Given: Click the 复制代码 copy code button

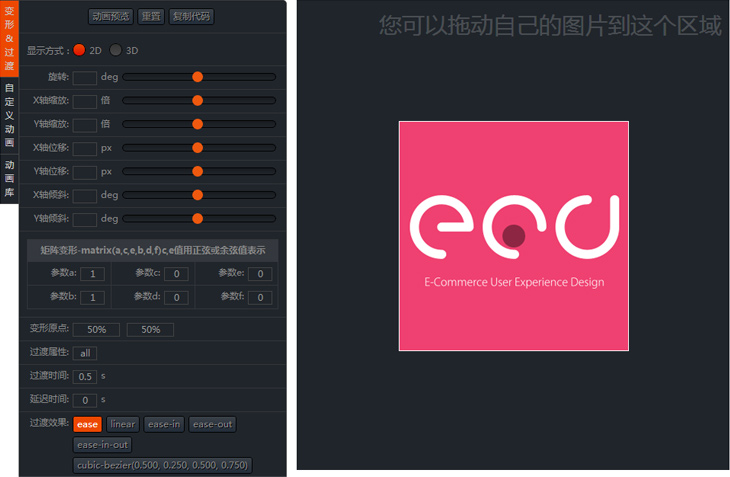Looking at the screenshot, I should [191, 17].
